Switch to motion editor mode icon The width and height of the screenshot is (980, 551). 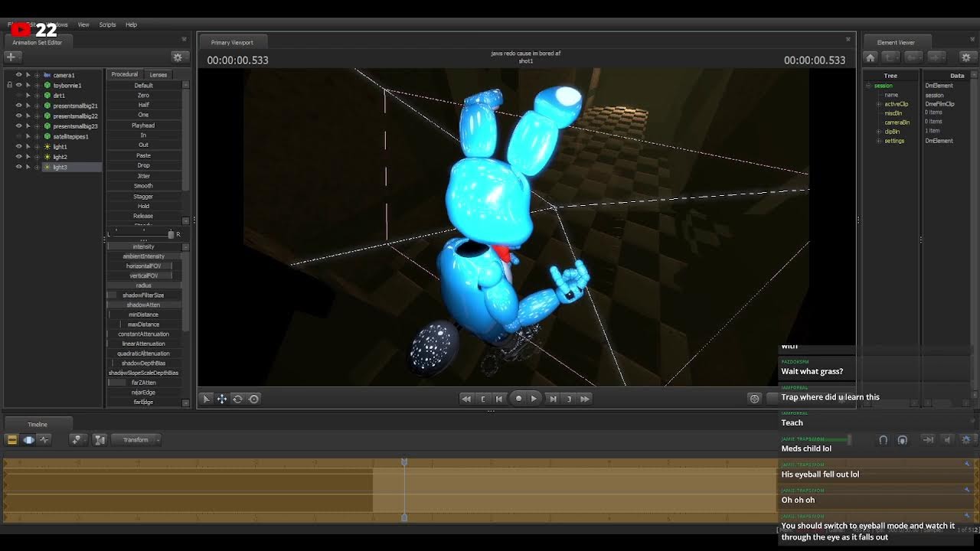click(28, 439)
